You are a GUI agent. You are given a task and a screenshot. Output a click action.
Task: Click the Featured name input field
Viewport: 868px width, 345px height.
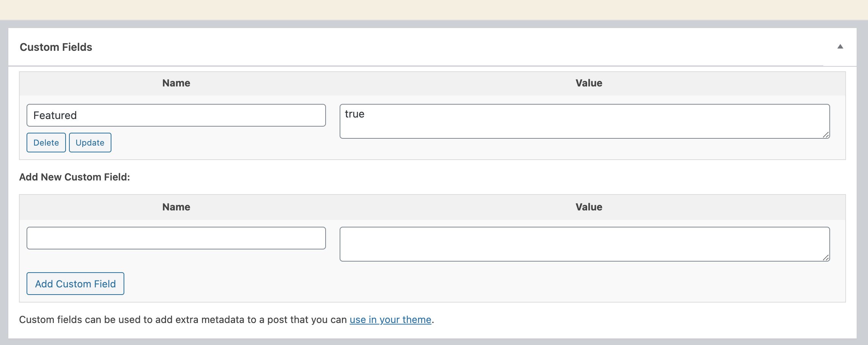point(176,115)
